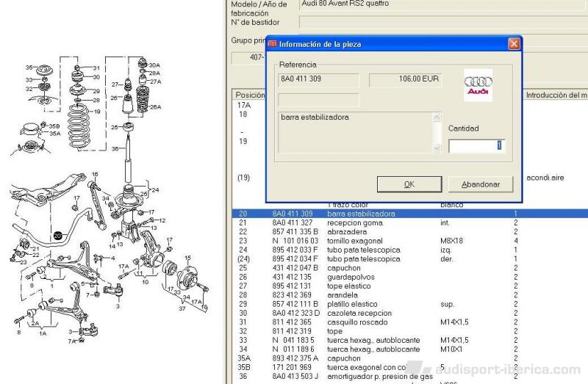Click description scrollbar up arrow
Image resolution: width=588 pixels, height=384 pixels.
click(437, 117)
